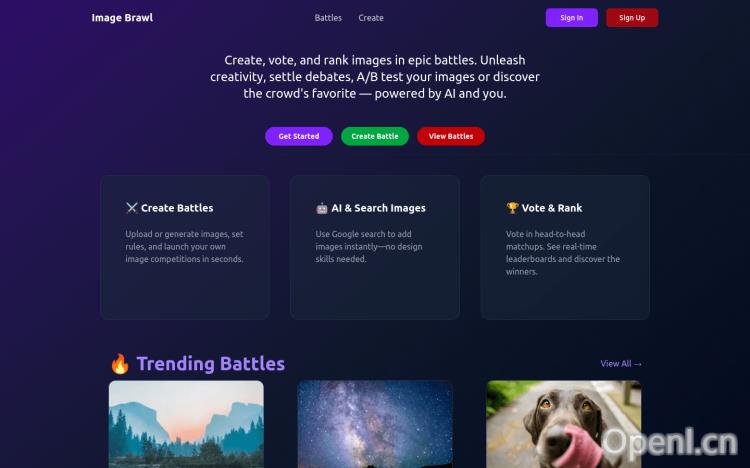Click the green Create Battle button
Screen dimensions: 750x468
(x=375, y=136)
